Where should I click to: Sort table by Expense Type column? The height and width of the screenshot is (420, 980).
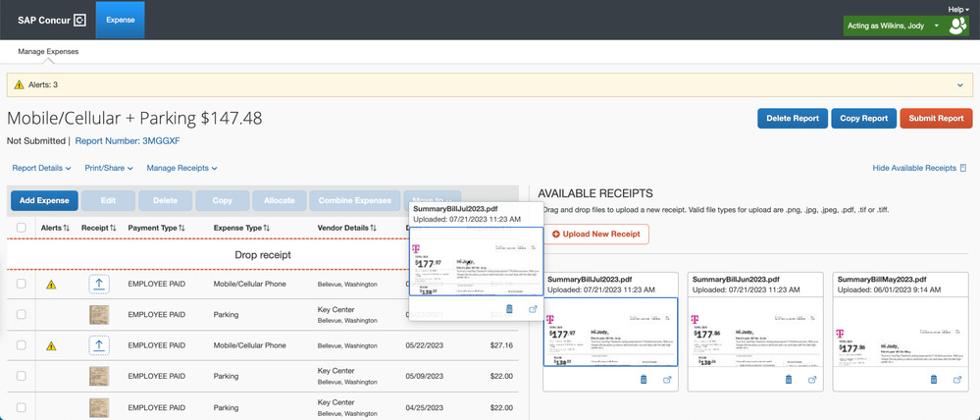point(243,228)
